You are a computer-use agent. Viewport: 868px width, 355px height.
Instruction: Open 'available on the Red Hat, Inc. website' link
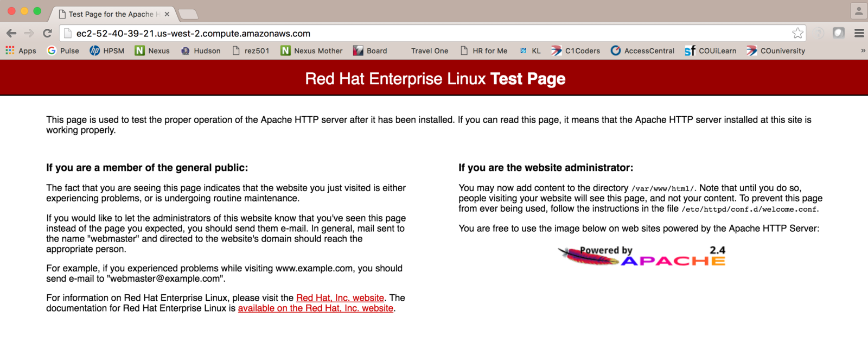coord(316,308)
